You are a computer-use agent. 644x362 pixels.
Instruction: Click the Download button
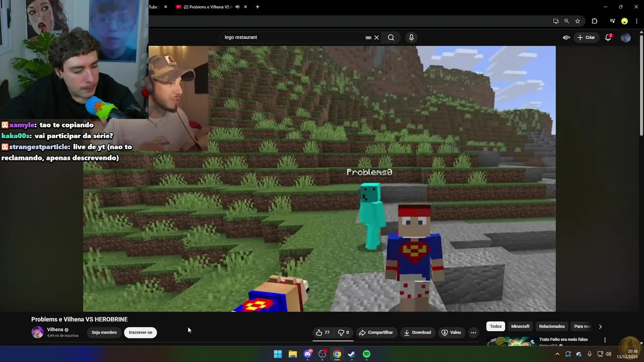(x=417, y=332)
